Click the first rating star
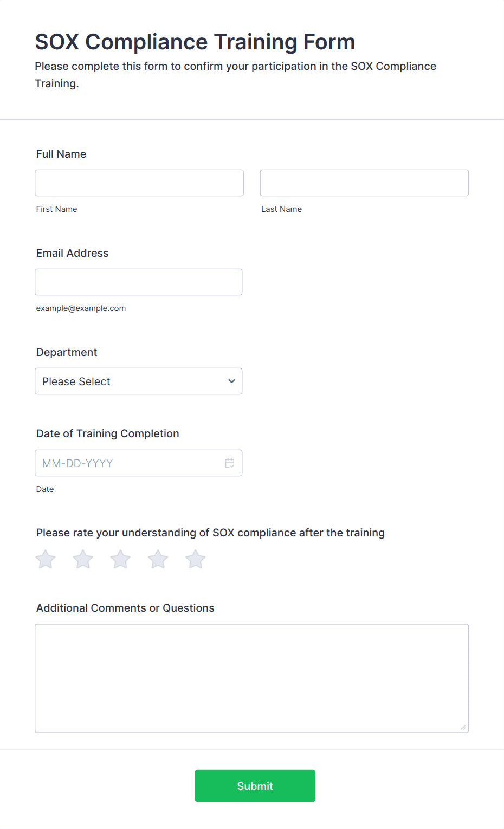Viewport: 504px width, 829px height. click(46, 559)
